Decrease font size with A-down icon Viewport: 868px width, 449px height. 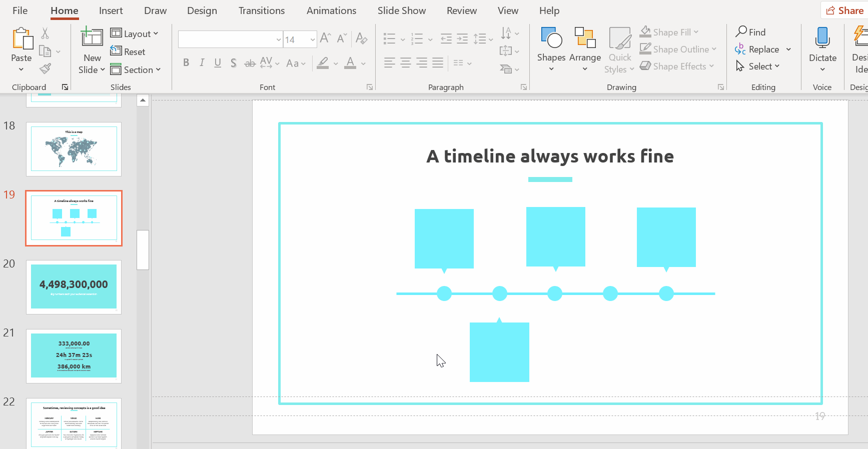(342, 38)
